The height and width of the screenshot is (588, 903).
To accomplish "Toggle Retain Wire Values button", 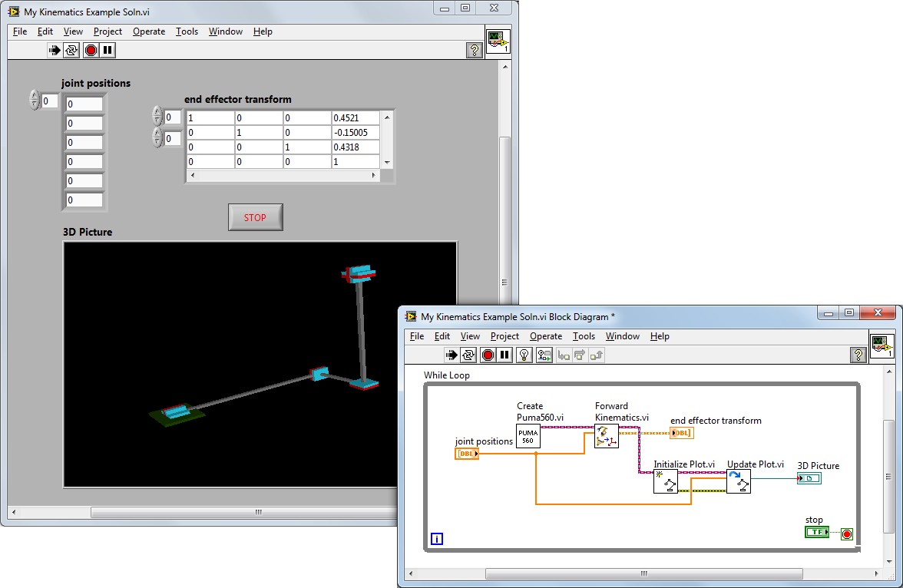I will pyautogui.click(x=544, y=355).
